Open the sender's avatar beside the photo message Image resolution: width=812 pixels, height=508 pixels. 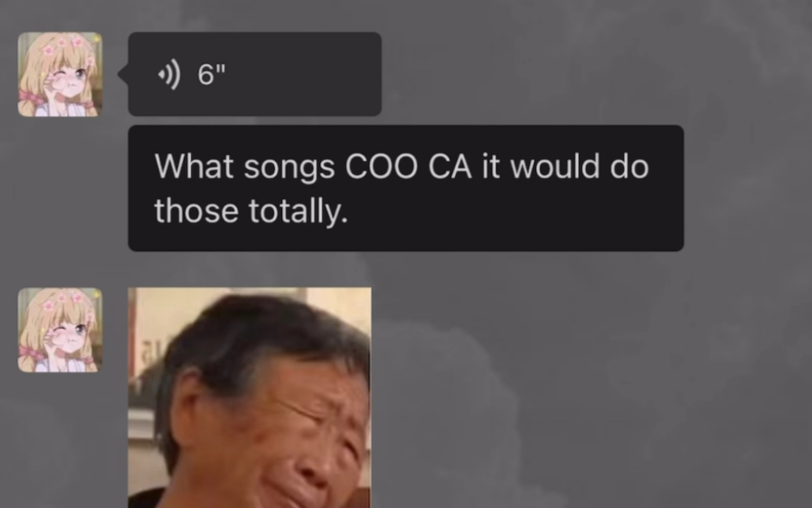tap(60, 330)
